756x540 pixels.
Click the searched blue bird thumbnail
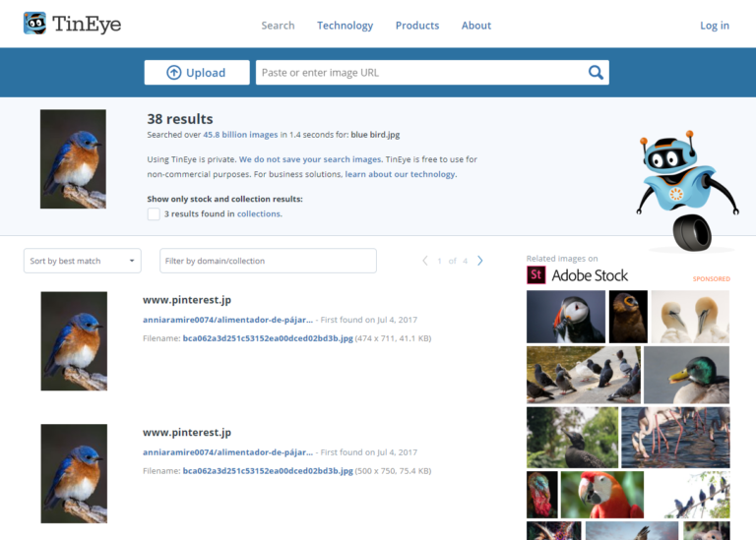[73, 158]
